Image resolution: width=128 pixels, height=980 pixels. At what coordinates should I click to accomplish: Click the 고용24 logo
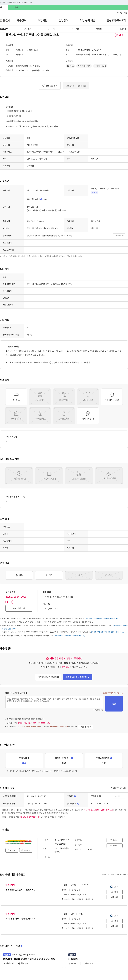(x=5, y=21)
